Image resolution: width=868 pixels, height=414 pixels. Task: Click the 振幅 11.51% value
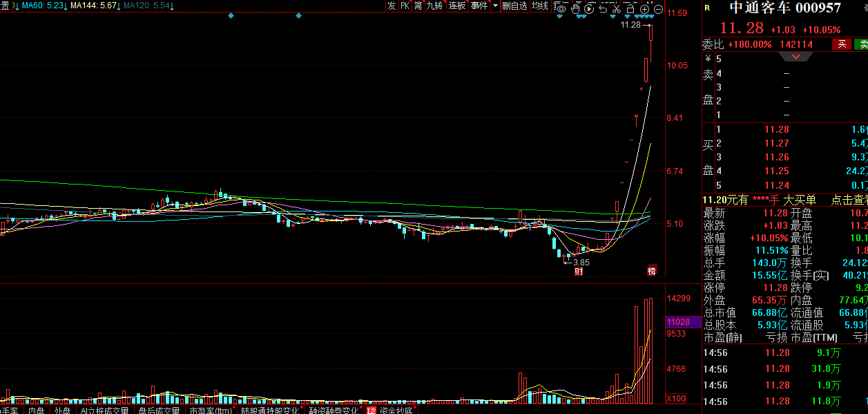pyautogui.click(x=771, y=250)
